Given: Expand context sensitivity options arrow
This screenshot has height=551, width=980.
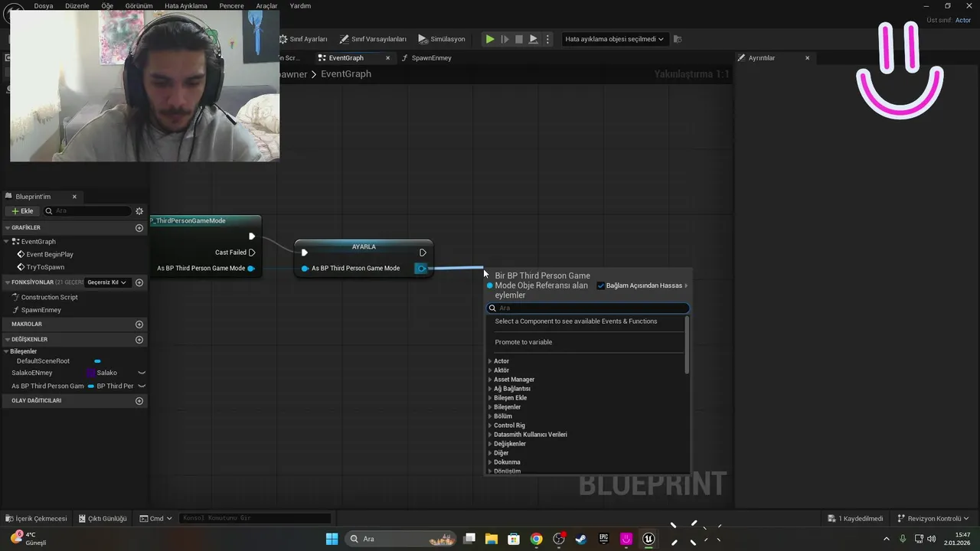Looking at the screenshot, I should [x=686, y=285].
